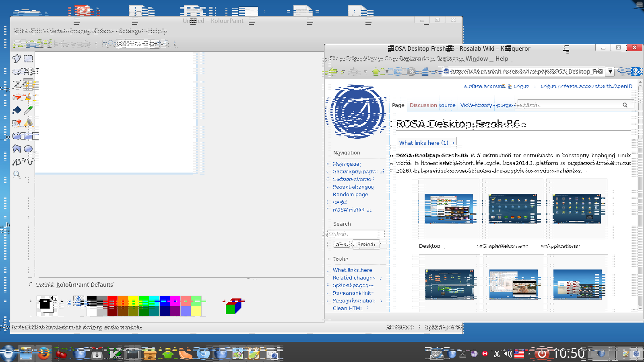
Task: Activate the Zoom magnifier tool
Action: point(17,175)
